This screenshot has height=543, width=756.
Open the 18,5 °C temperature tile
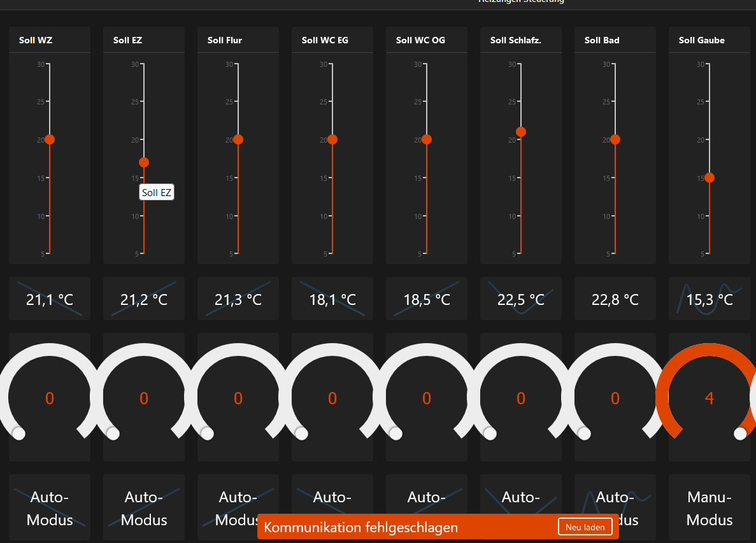coord(427,299)
